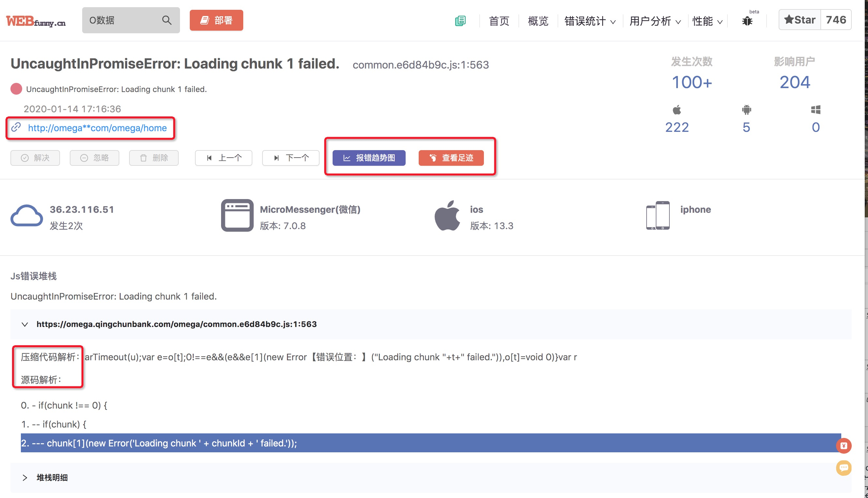
Task: Click the search magnifier icon
Action: 166,20
